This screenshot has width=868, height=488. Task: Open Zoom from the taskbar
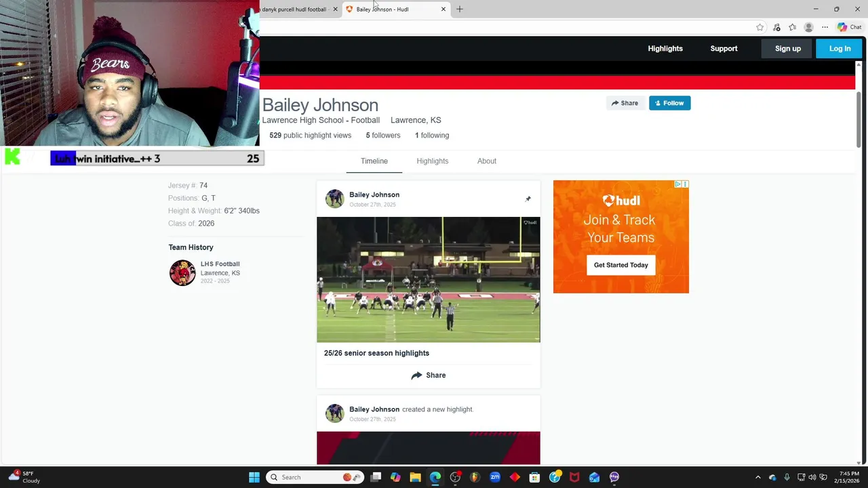coord(495,477)
